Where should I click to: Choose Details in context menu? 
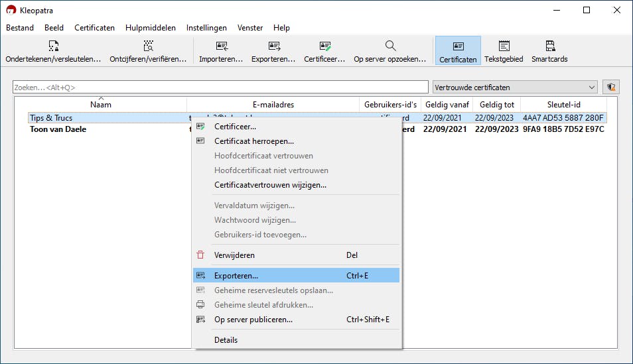(297, 339)
